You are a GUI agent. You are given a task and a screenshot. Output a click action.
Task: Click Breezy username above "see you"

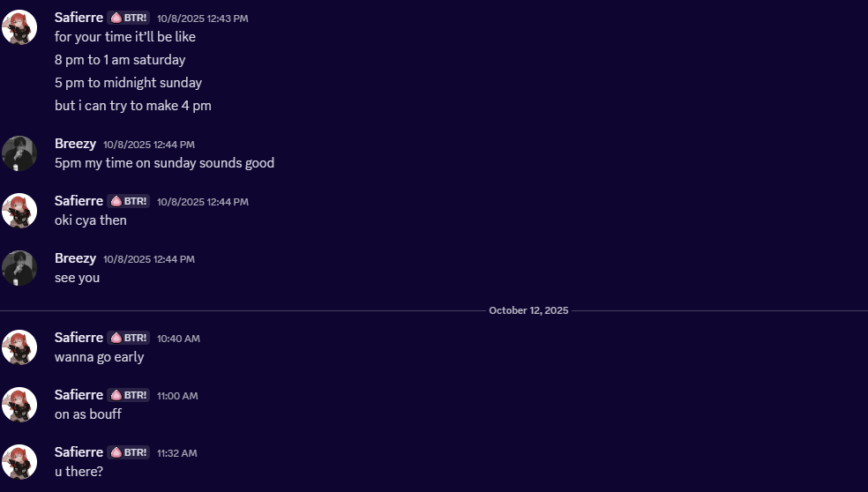click(75, 258)
